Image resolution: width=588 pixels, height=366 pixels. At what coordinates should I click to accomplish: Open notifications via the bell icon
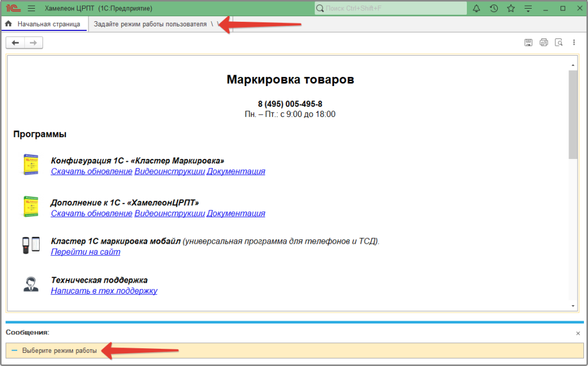coord(477,8)
